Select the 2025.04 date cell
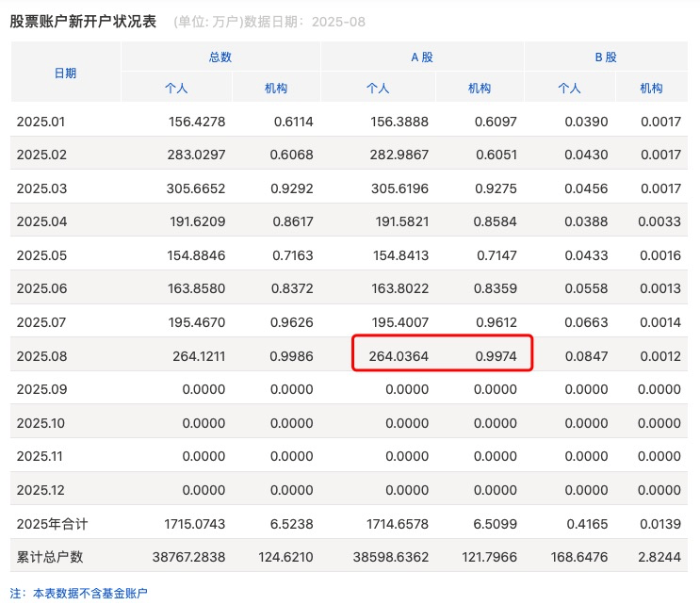This screenshot has width=700, height=605. click(41, 221)
